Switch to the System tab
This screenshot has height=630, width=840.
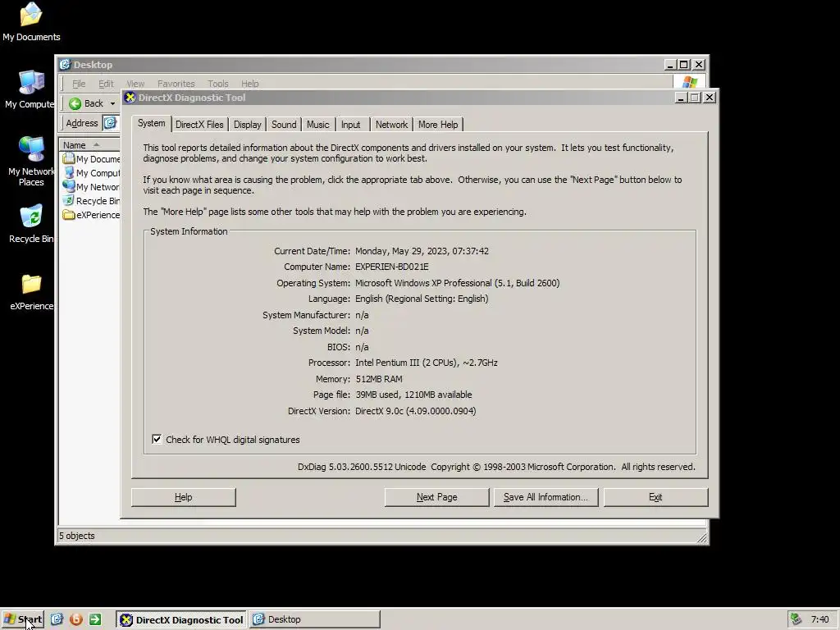click(152, 123)
